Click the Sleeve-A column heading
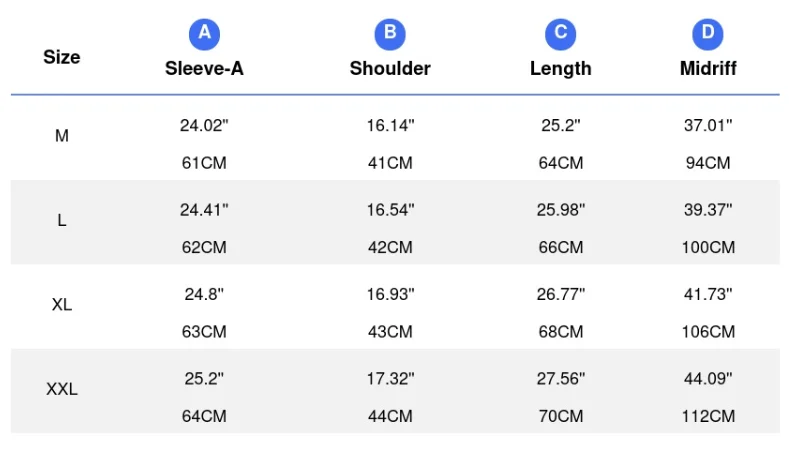 tap(204, 68)
